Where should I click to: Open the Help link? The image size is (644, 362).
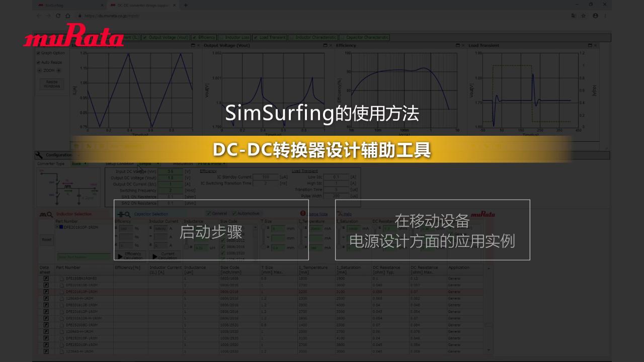(348, 214)
